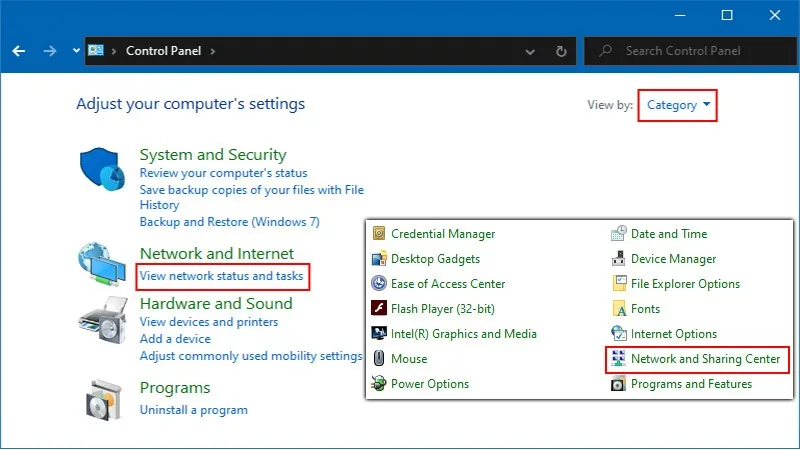Expand the address bar history dropdown
This screenshot has width=800, height=450.
pos(532,51)
